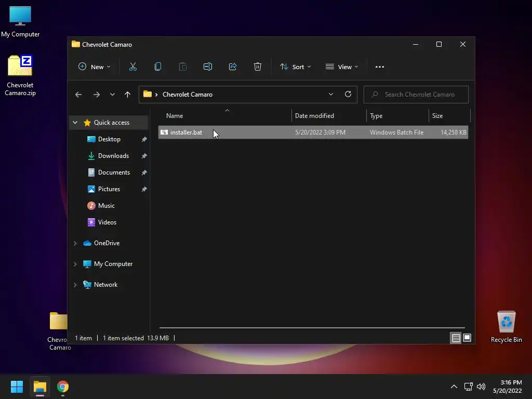Viewport: 532px width, 399px height.
Task: Click the Cut scissors icon
Action: pyautogui.click(x=133, y=67)
